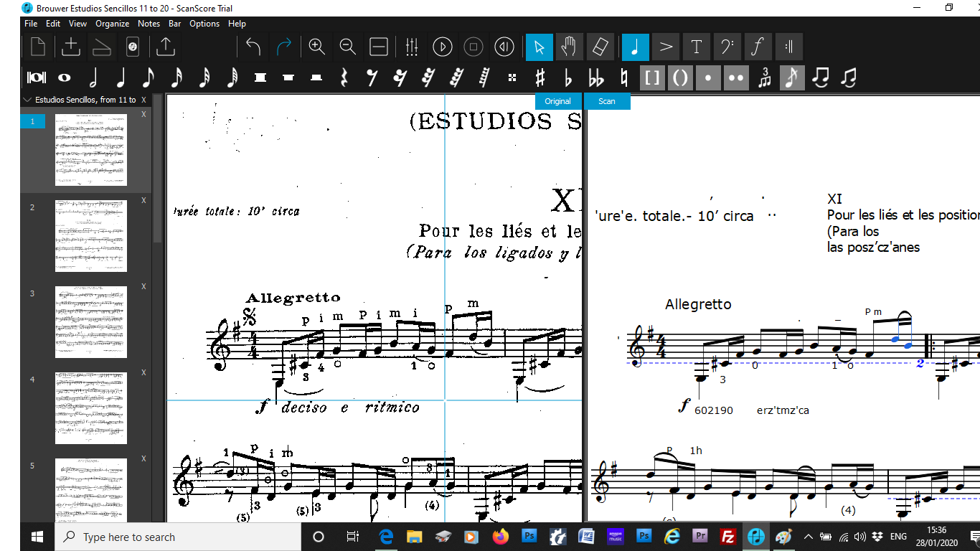Select the double flat accidental

point(596,77)
